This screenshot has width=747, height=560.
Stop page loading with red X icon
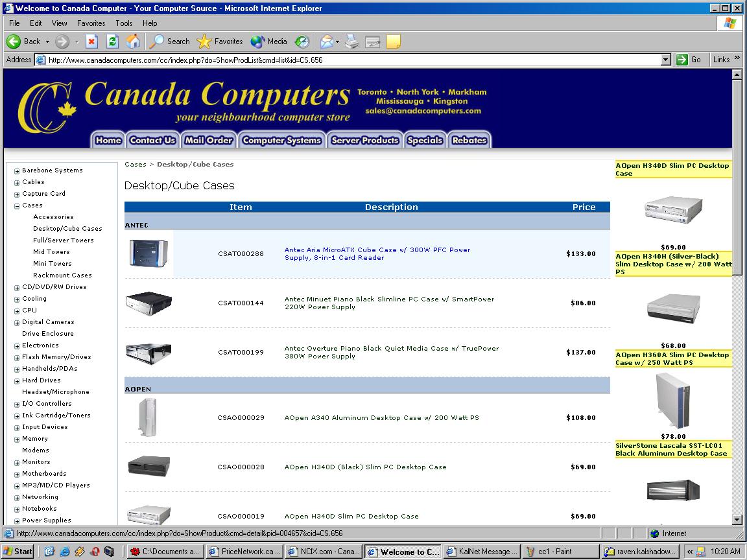(91, 41)
